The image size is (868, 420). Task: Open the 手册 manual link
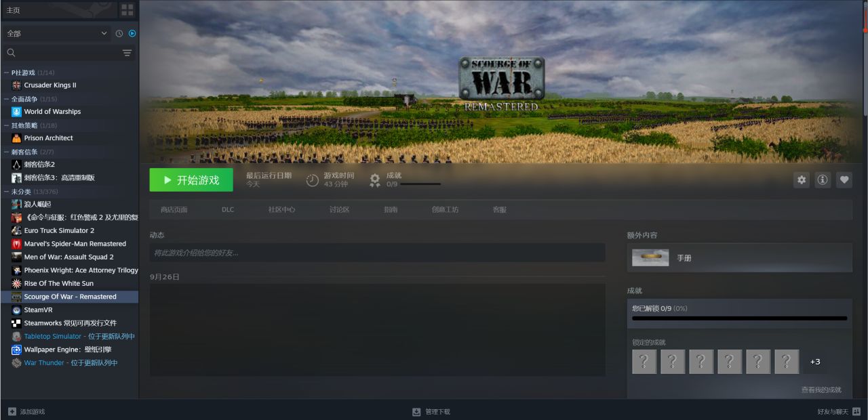pos(684,258)
